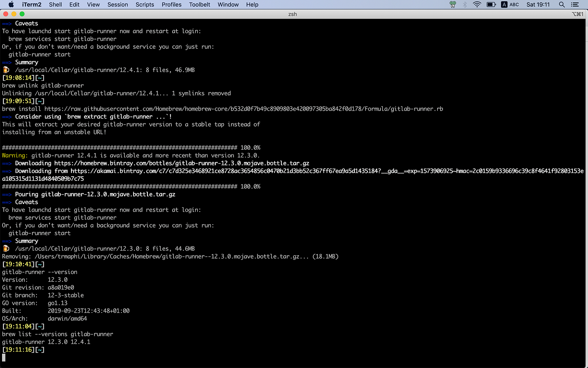Open the Shell menu
Screen dimensions: 588x368
pos(55,4)
